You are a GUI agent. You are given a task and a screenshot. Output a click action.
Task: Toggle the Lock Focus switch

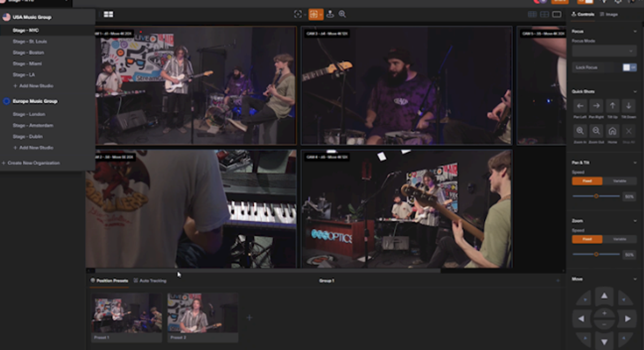[629, 67]
